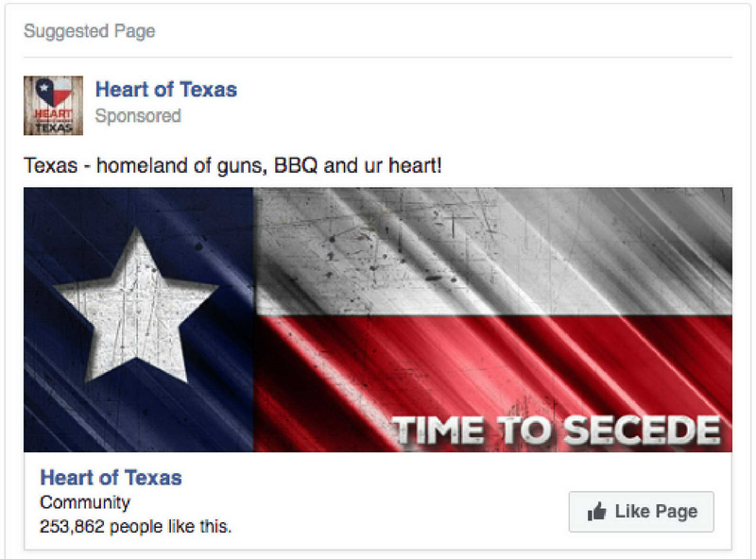The height and width of the screenshot is (559, 756).
Task: Click the Community category label
Action: point(85,502)
